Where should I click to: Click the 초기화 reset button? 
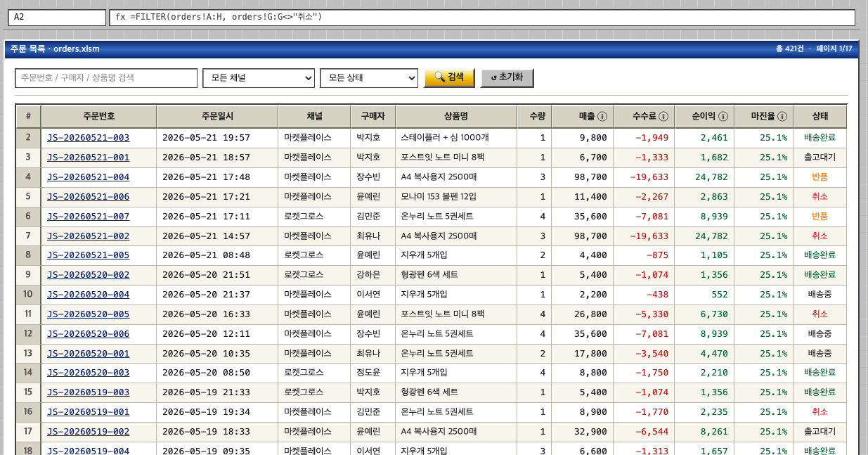(x=507, y=78)
